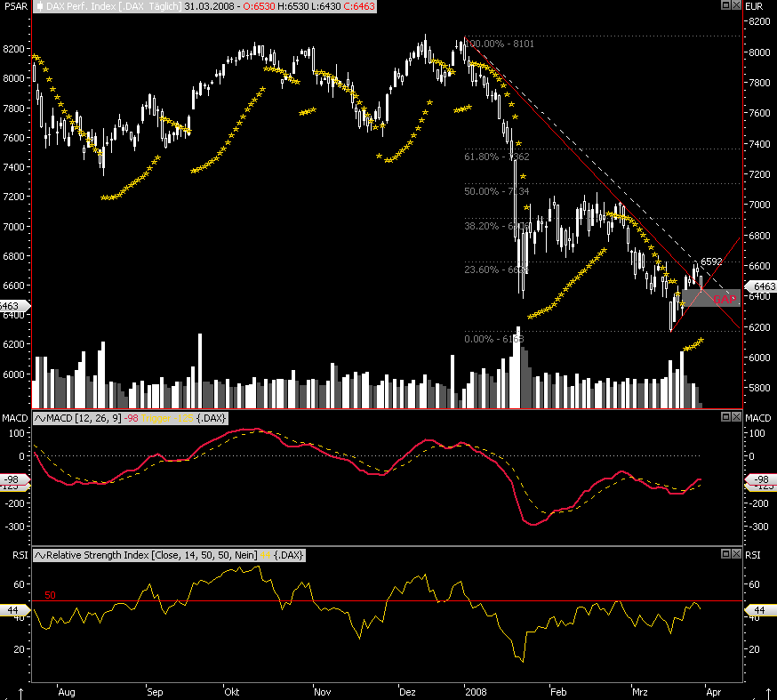Click the Mrz label on time axis
Screen dimensions: 777x700
click(x=640, y=692)
